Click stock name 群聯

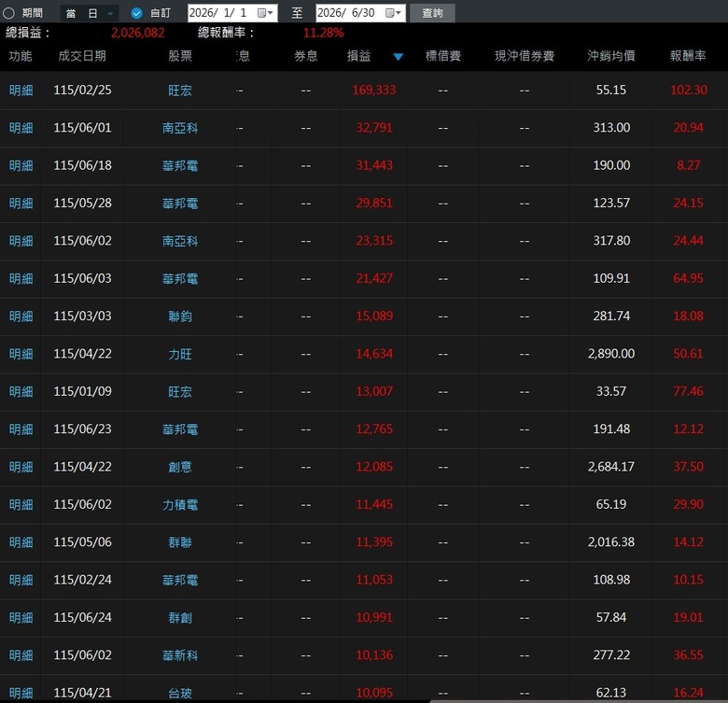(x=180, y=541)
